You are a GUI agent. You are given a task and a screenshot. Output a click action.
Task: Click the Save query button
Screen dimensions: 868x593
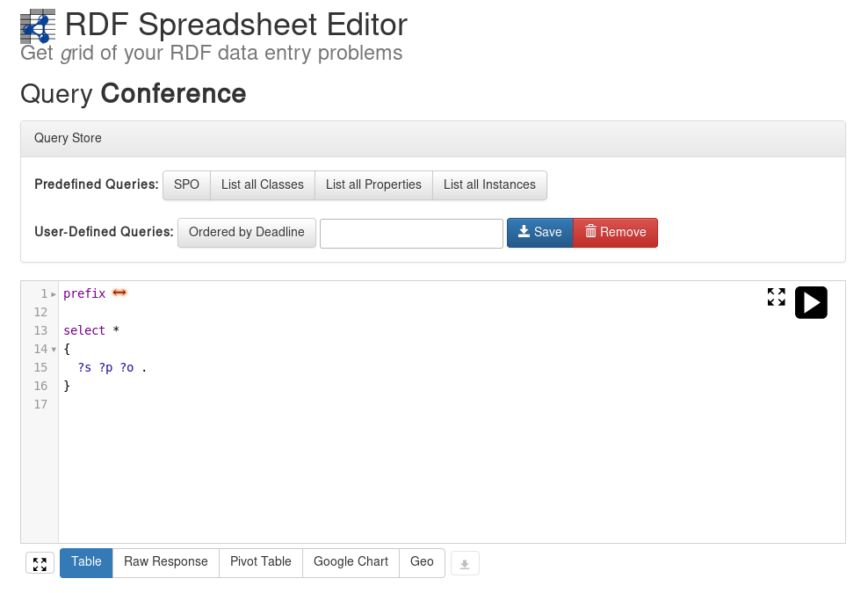pyautogui.click(x=539, y=233)
